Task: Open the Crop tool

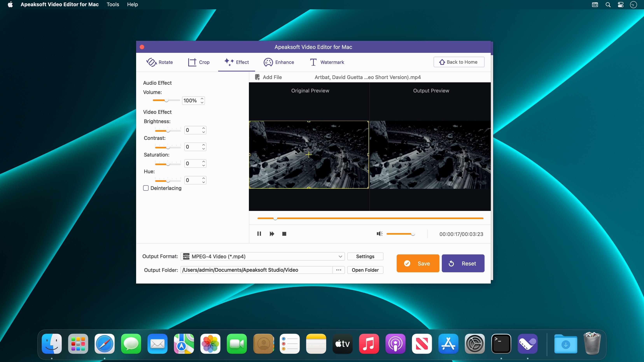Action: (199, 62)
